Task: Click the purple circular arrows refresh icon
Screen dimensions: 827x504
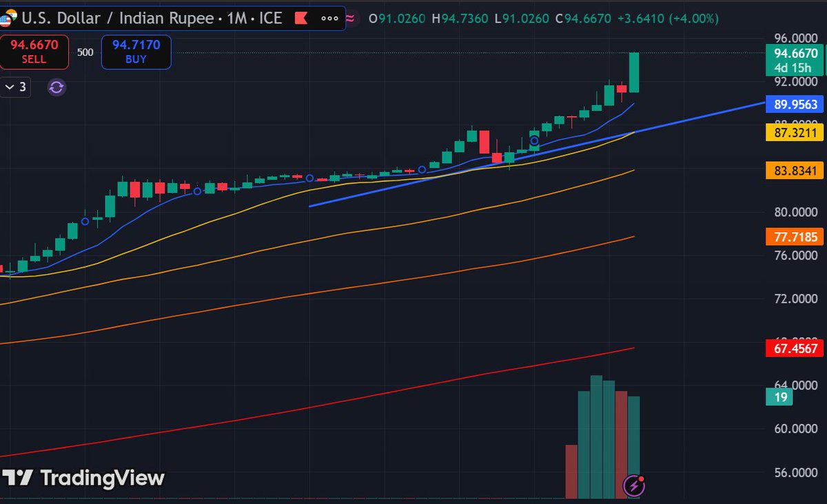Action: click(x=57, y=87)
